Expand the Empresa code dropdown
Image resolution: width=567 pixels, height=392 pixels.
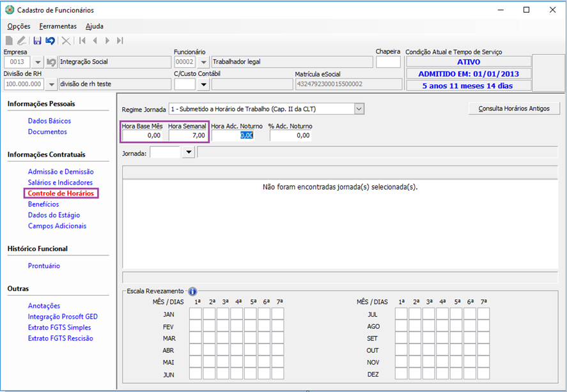pos(38,62)
